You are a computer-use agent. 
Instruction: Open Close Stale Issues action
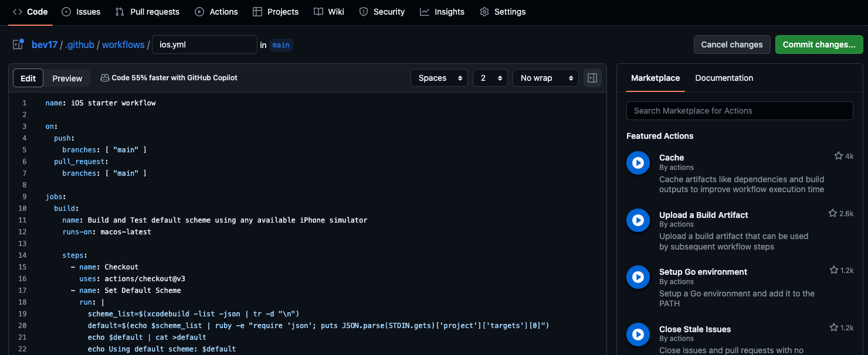[695, 329]
